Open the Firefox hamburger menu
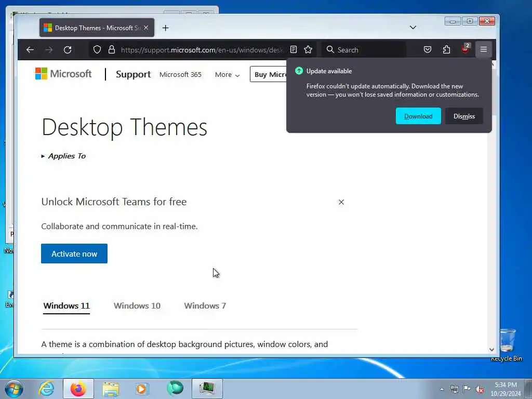Screen dimensions: 532x399 (484, 50)
